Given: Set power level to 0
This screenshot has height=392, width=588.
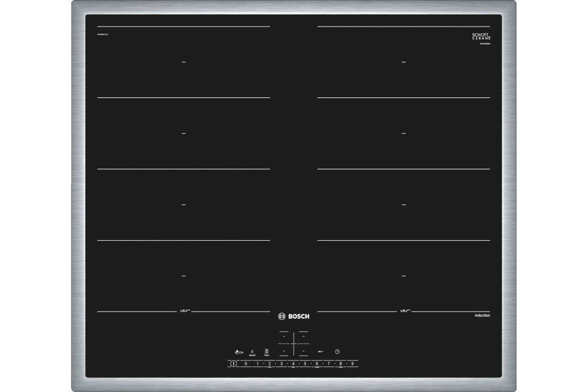Looking at the screenshot, I should [245, 364].
